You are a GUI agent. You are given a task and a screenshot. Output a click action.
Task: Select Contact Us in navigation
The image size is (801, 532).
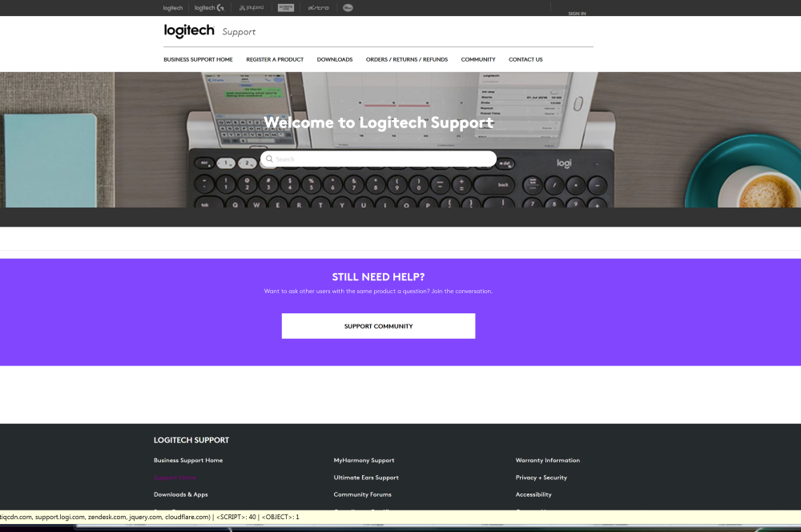click(525, 59)
